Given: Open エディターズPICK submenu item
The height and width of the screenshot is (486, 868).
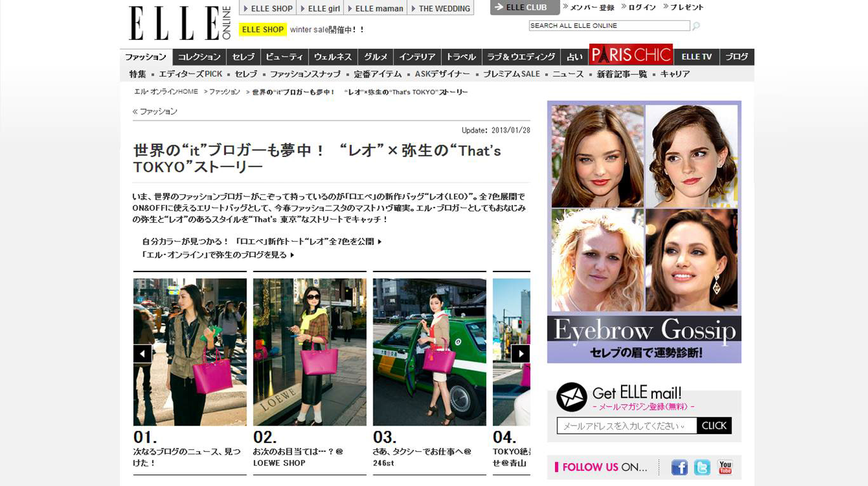Looking at the screenshot, I should (190, 74).
